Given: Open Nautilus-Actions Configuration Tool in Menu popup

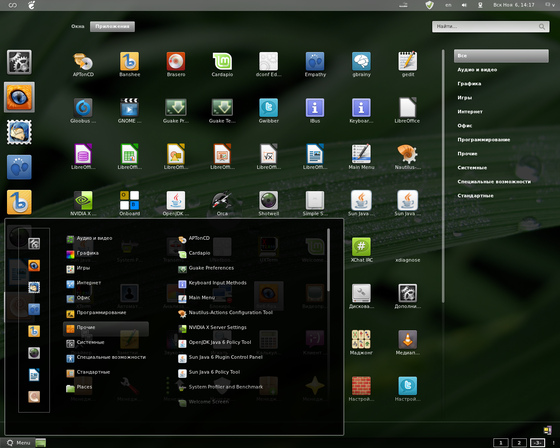Looking at the screenshot, I should point(225,313).
